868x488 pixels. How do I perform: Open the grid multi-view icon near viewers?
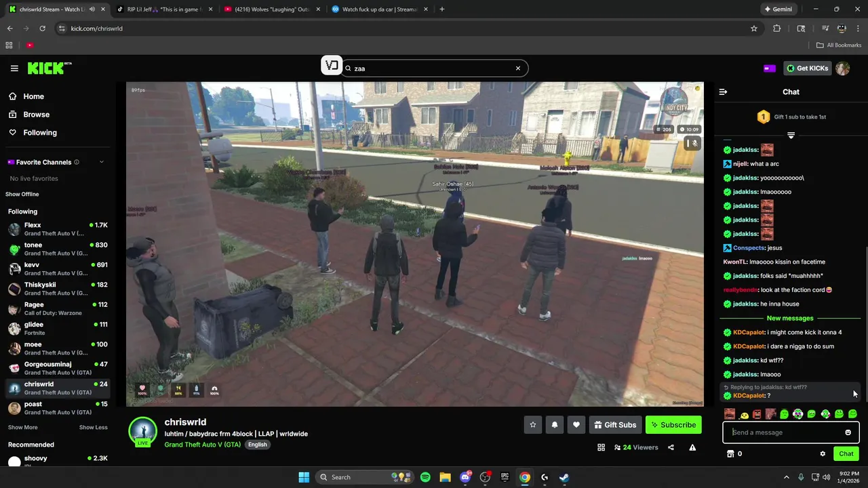point(601,447)
